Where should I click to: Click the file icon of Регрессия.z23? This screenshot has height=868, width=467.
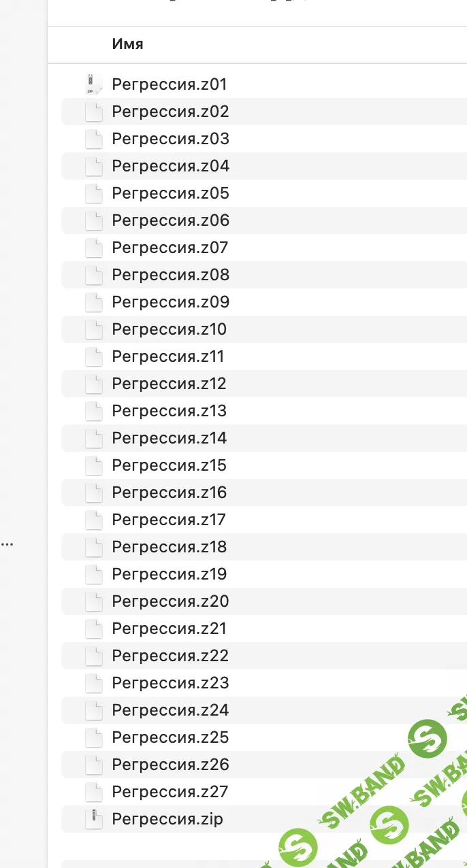pyautogui.click(x=93, y=683)
